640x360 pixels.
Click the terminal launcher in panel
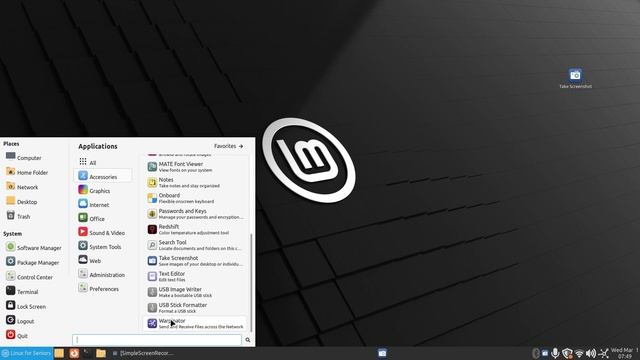(87, 353)
